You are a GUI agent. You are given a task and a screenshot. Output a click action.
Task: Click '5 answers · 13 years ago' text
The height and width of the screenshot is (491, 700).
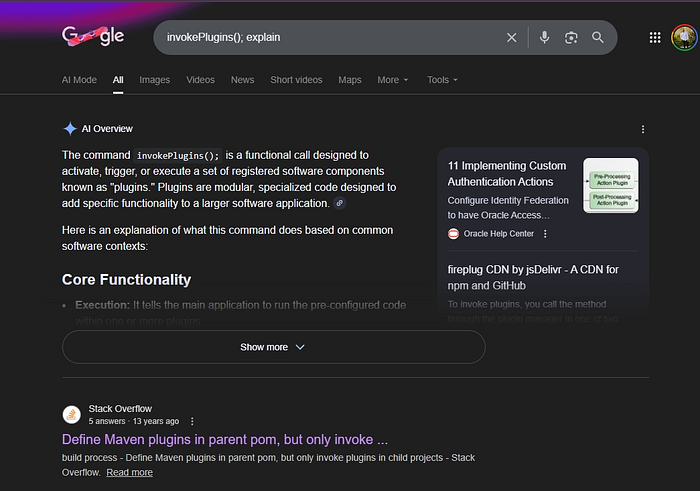pyautogui.click(x=133, y=421)
